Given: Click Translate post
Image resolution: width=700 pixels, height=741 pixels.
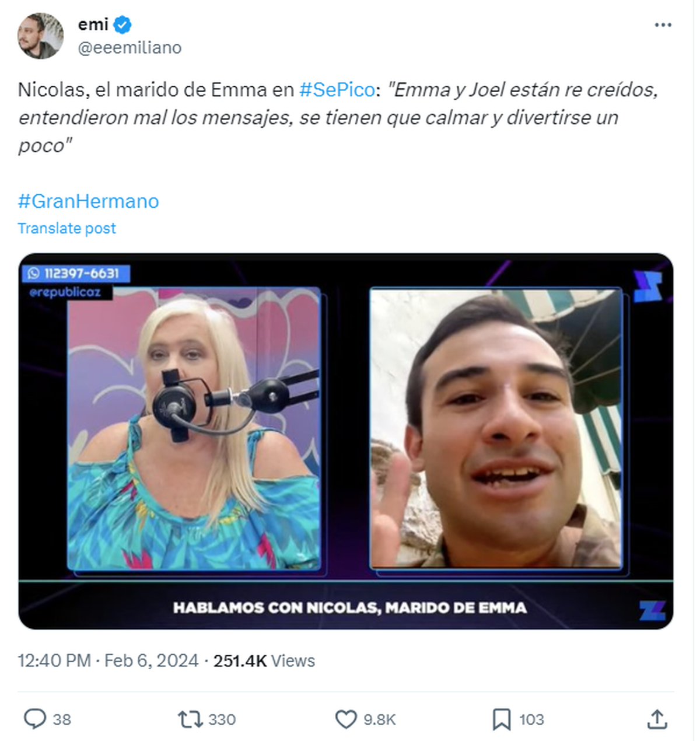Looking at the screenshot, I should (x=67, y=228).
